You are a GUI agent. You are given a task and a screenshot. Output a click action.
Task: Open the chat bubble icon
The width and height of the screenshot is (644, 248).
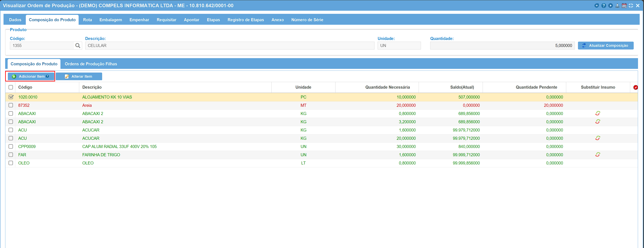point(597,6)
